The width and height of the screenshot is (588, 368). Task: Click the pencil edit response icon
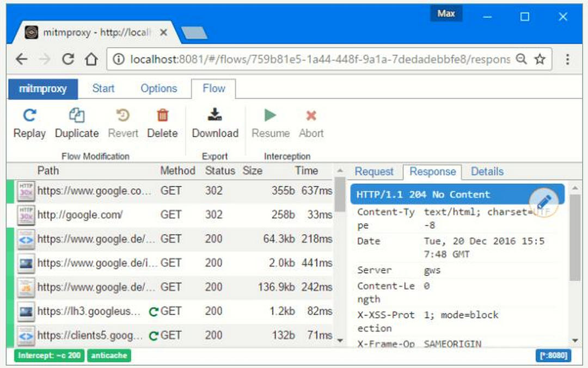coord(543,202)
